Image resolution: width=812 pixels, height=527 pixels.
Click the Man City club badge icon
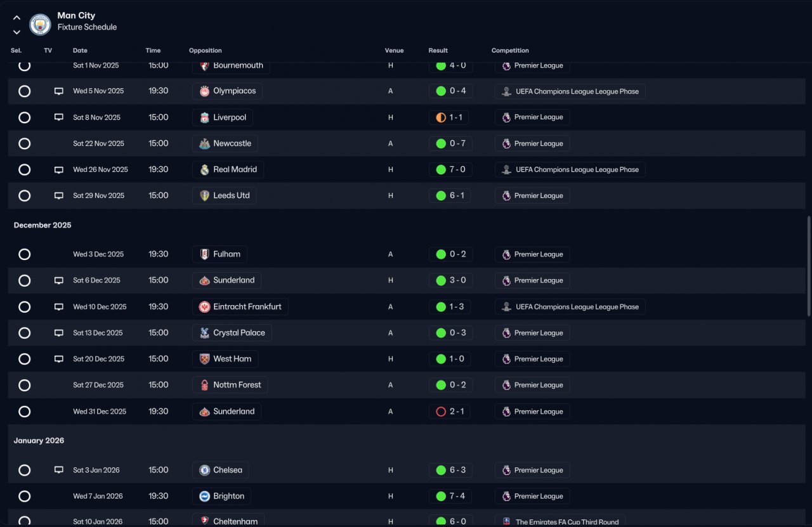pyautogui.click(x=40, y=25)
